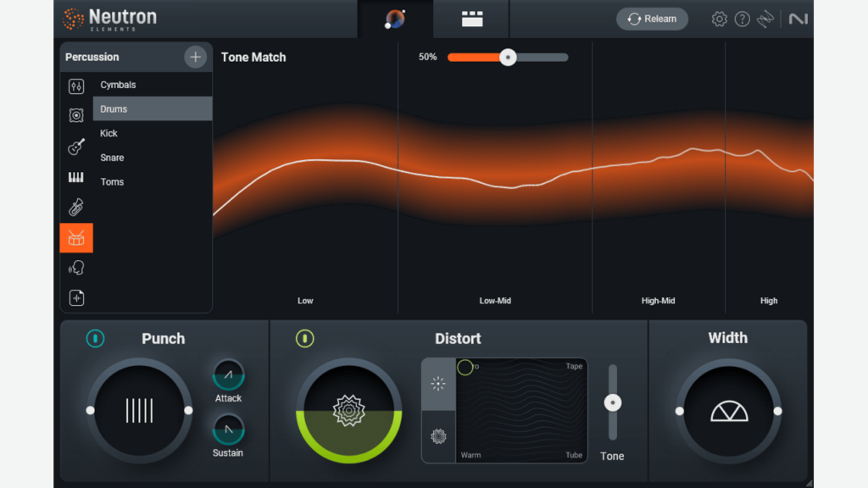Click the add preset plus button

click(195, 57)
